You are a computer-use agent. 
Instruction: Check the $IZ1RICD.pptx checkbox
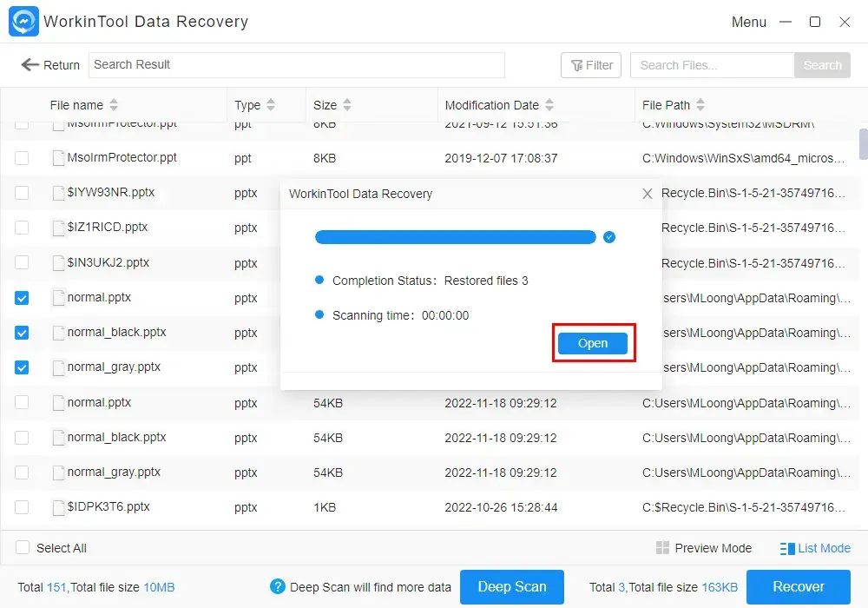pos(22,228)
